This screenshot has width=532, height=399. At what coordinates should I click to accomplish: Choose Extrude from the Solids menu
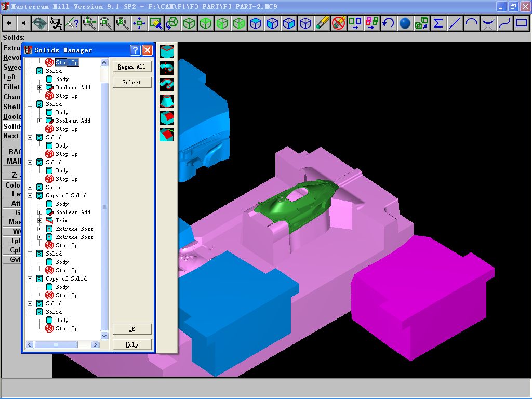coord(12,48)
